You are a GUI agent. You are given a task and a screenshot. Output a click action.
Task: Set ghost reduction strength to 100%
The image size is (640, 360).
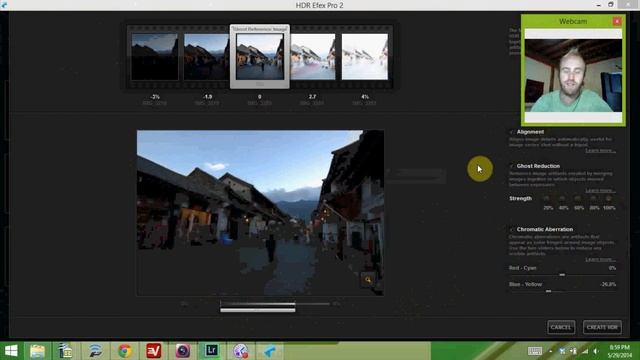click(609, 198)
